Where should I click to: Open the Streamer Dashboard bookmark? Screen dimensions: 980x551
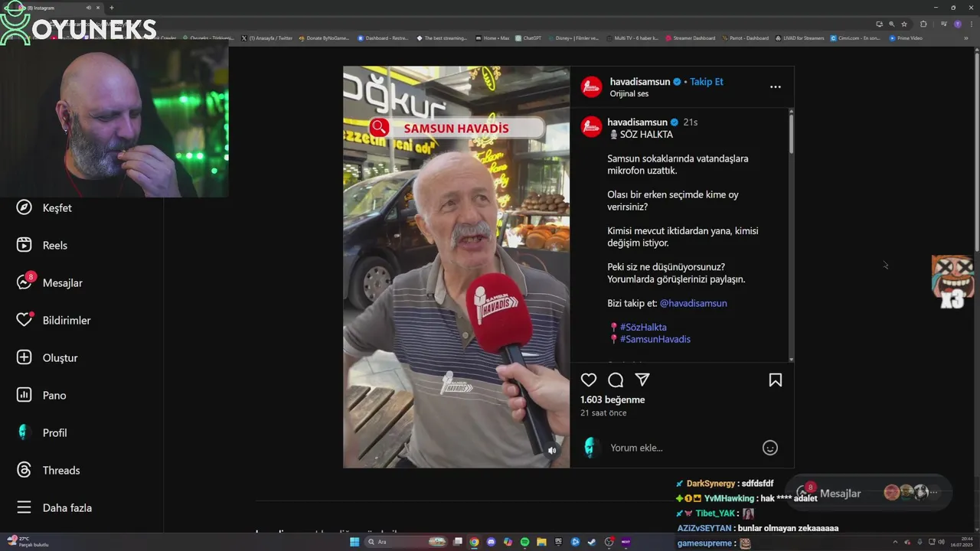point(691,37)
